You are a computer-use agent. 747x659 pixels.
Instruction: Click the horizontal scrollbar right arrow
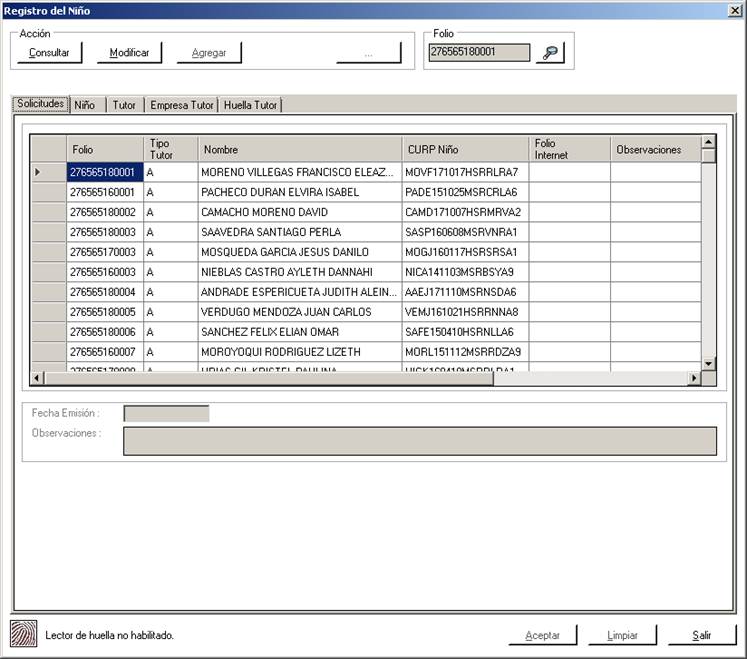(x=694, y=378)
